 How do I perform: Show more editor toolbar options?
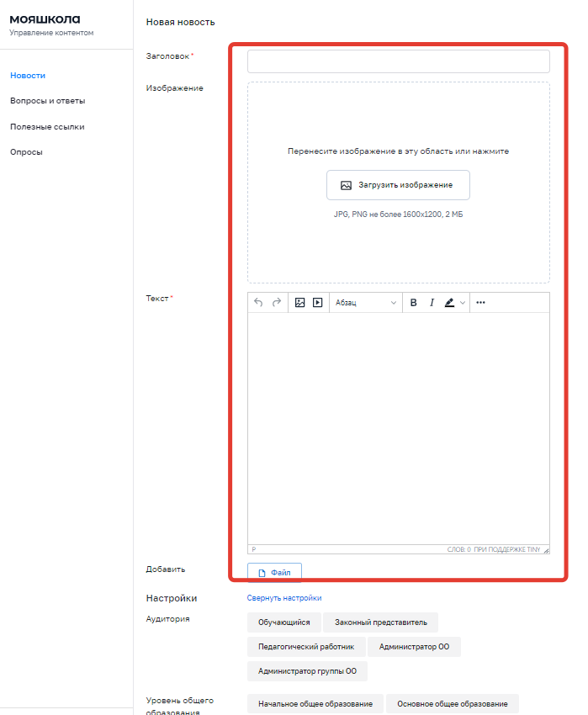click(x=480, y=303)
